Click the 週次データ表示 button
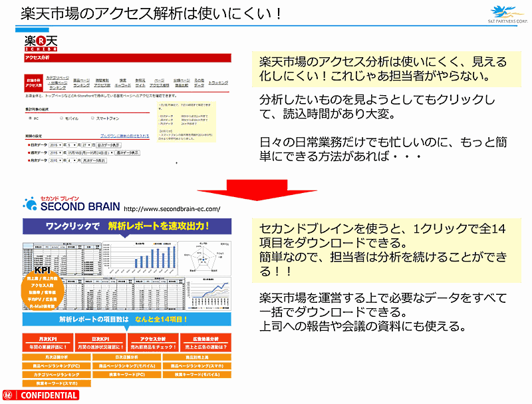The width and height of the screenshot is (532, 404). (x=128, y=153)
